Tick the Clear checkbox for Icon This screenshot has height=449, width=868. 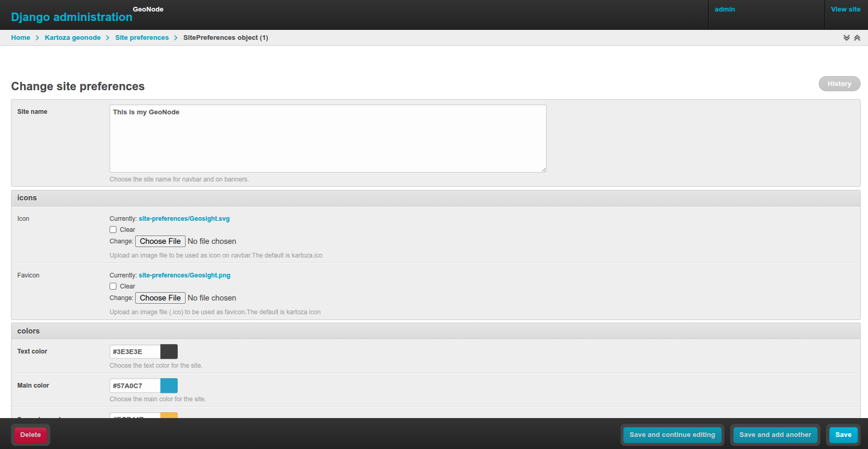[113, 230]
